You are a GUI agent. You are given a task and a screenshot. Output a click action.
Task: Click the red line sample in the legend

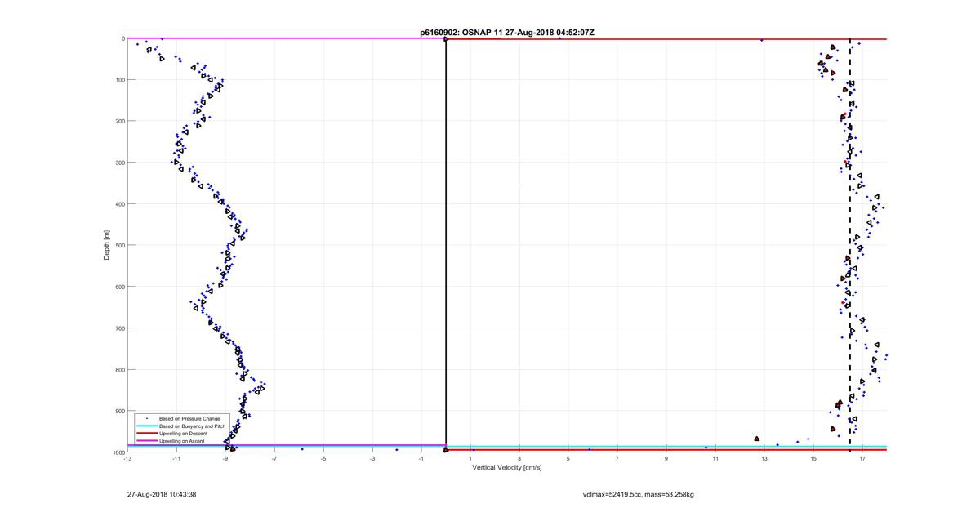click(x=147, y=434)
